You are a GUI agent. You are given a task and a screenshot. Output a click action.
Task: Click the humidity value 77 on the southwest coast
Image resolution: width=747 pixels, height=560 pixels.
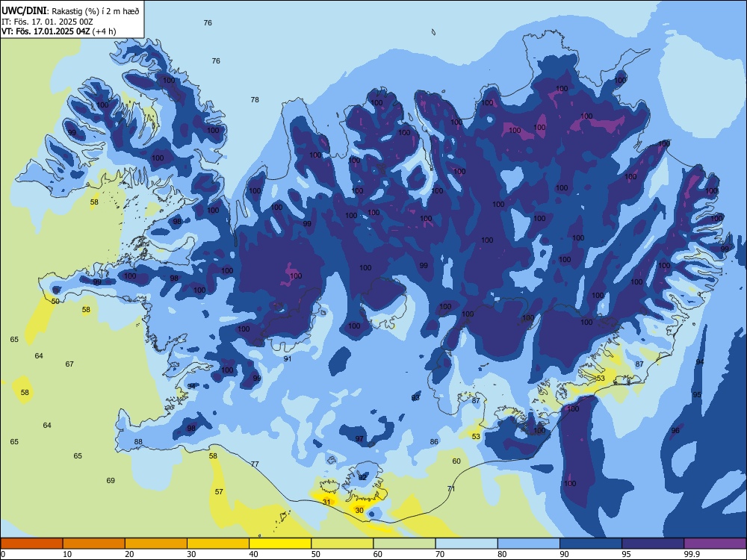255,464
